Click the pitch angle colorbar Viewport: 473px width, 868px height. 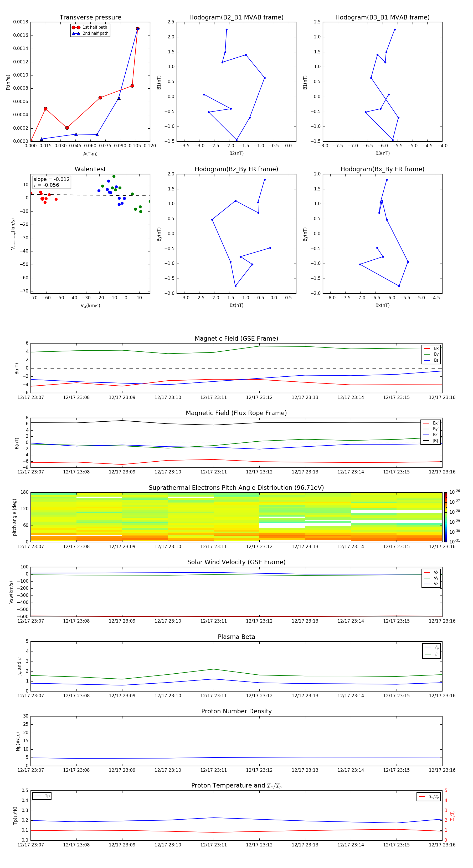(x=446, y=517)
